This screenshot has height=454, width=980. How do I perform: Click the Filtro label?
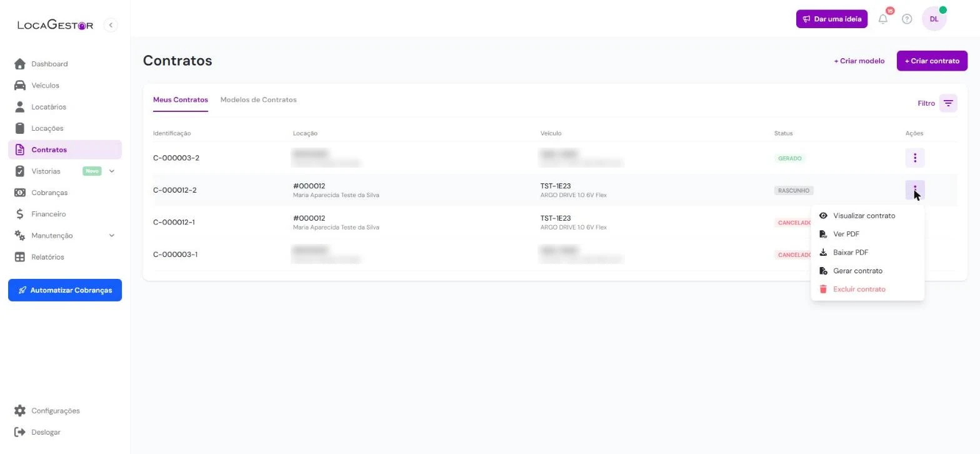926,103
